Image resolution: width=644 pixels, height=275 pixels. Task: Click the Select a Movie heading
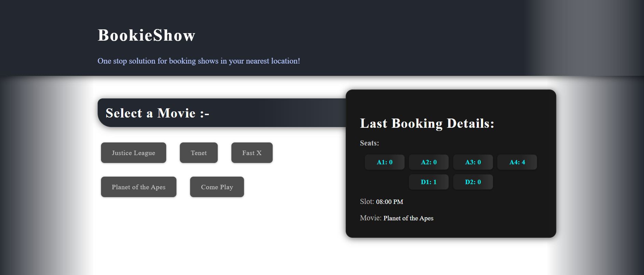click(157, 113)
